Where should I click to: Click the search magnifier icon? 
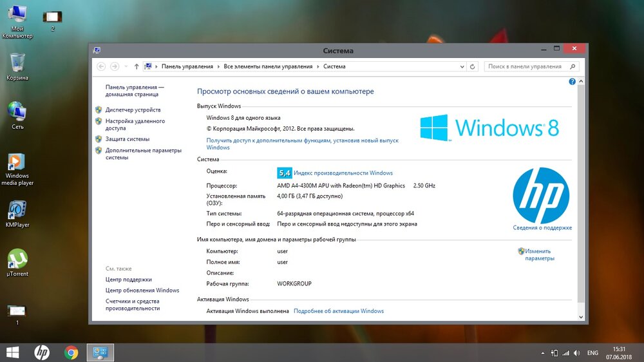573,66
